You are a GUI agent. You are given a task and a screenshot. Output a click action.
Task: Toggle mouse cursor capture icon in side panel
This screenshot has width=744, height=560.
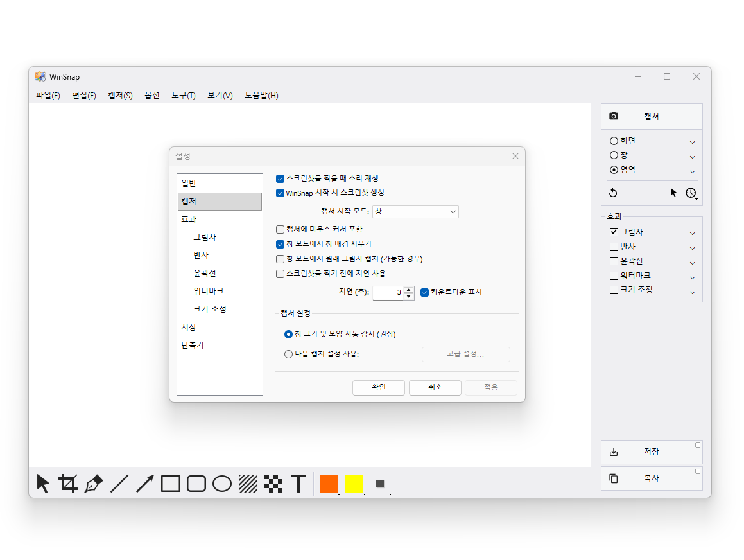point(673,193)
